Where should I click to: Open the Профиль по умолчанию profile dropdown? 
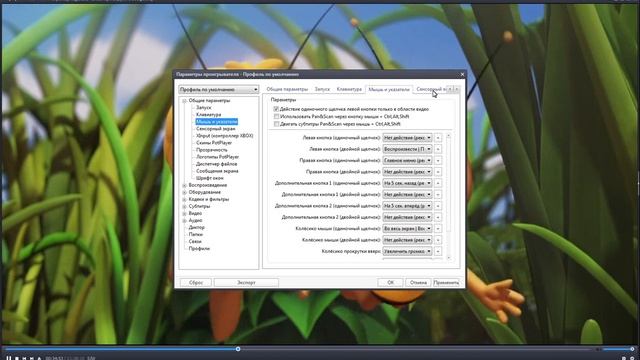tap(218, 89)
